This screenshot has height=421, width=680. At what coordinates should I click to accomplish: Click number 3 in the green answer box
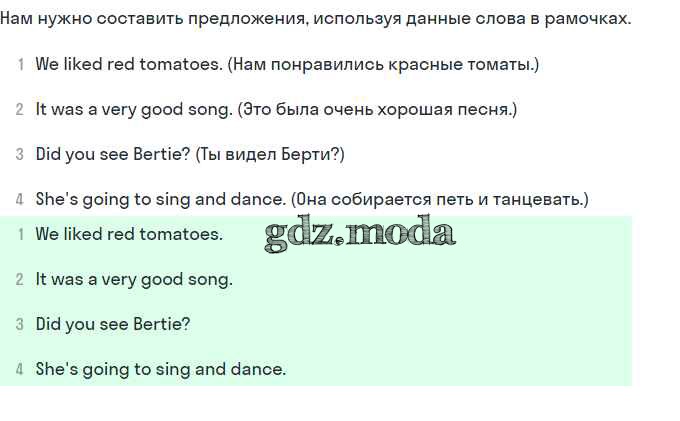click(20, 325)
